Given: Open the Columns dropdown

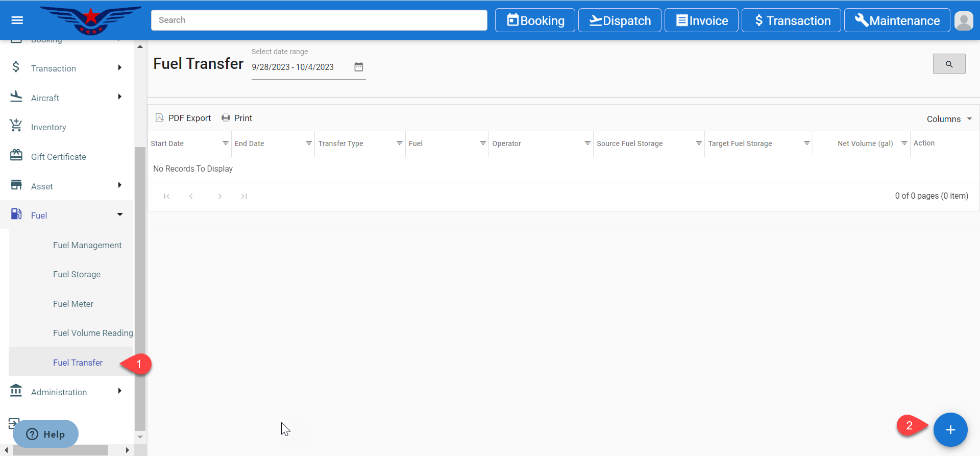Looking at the screenshot, I should pyautogui.click(x=949, y=119).
